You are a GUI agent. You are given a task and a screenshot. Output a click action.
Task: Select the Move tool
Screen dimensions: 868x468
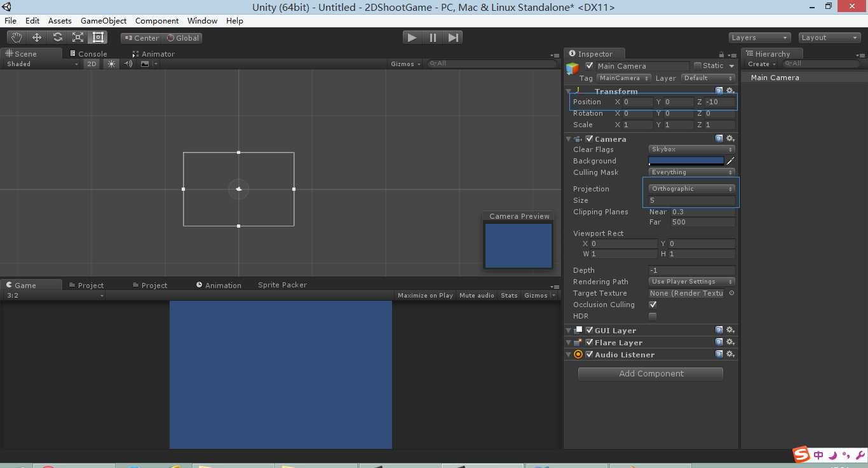tap(36, 38)
